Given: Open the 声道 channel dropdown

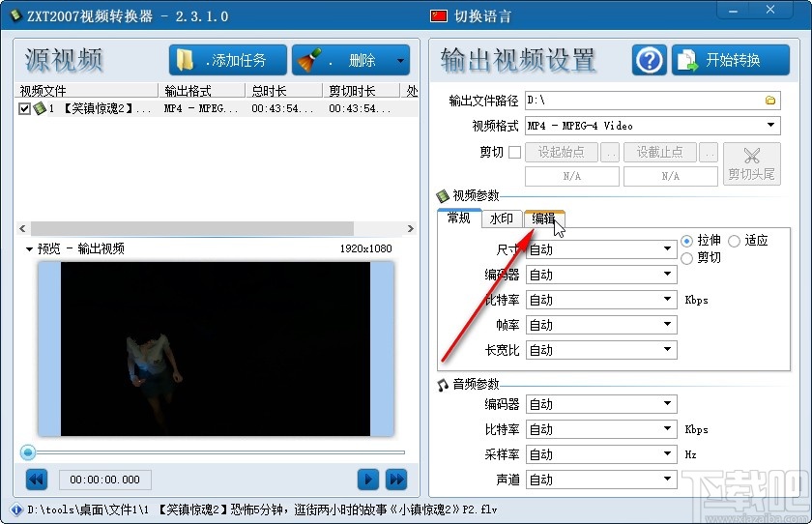Looking at the screenshot, I should pyautogui.click(x=601, y=480).
